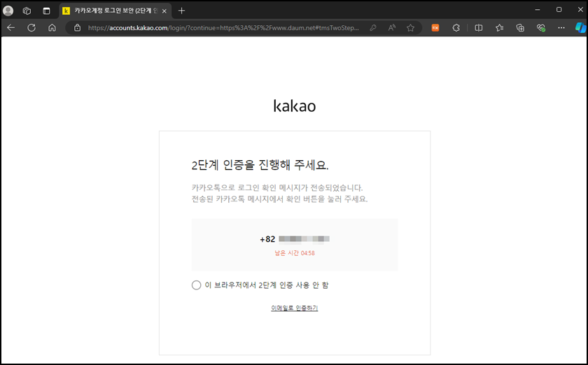Toggle split screen view icon
The width and height of the screenshot is (588, 365).
coord(479,28)
